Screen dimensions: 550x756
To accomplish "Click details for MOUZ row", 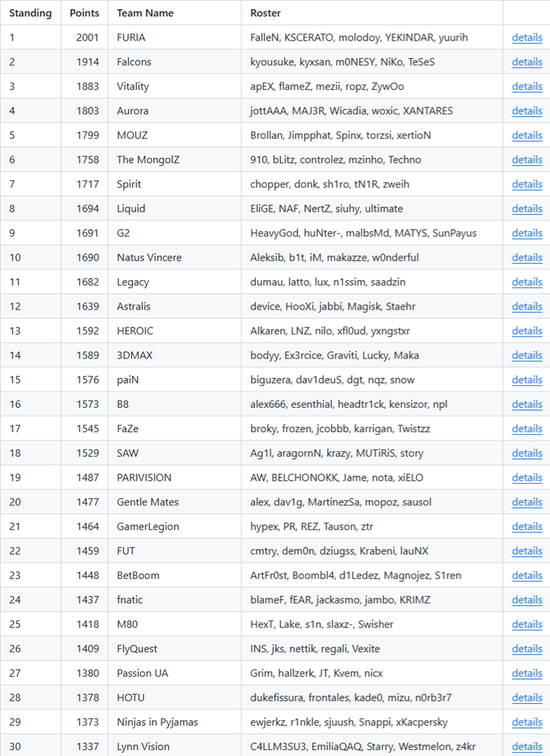I will point(527,135).
